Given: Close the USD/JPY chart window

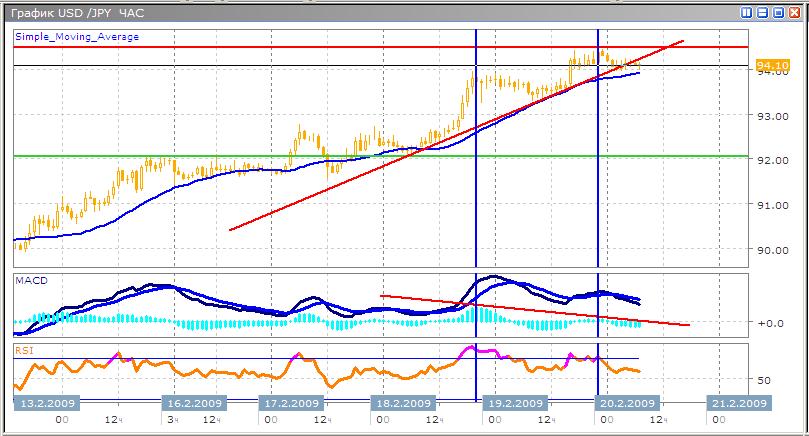Looking at the screenshot, I should [x=794, y=13].
